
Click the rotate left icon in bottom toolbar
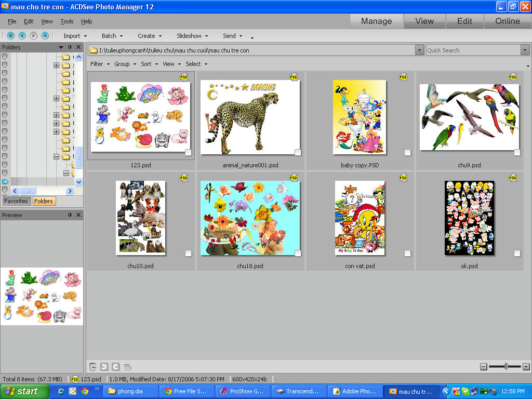pyautogui.click(x=104, y=366)
